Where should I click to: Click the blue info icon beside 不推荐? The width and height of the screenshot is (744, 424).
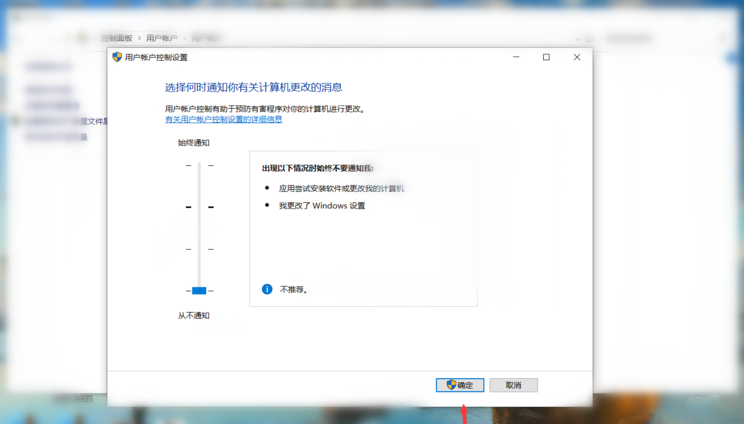[x=267, y=289]
